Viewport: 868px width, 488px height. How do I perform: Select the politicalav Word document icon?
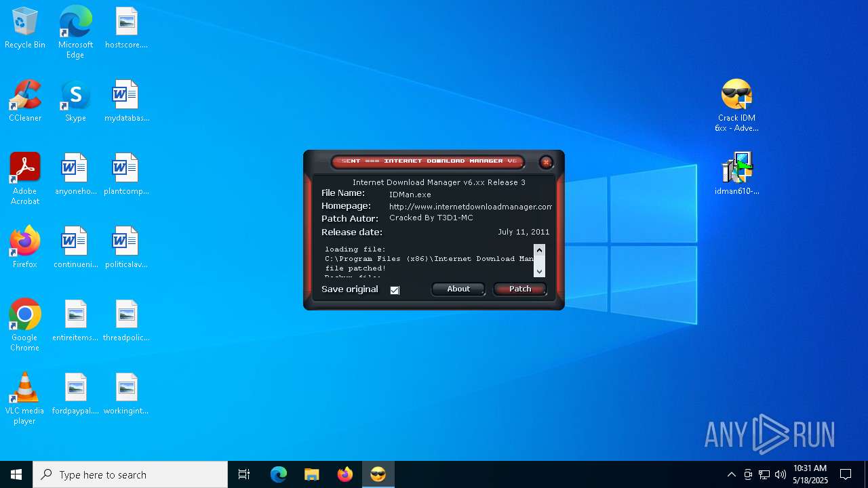point(126,248)
